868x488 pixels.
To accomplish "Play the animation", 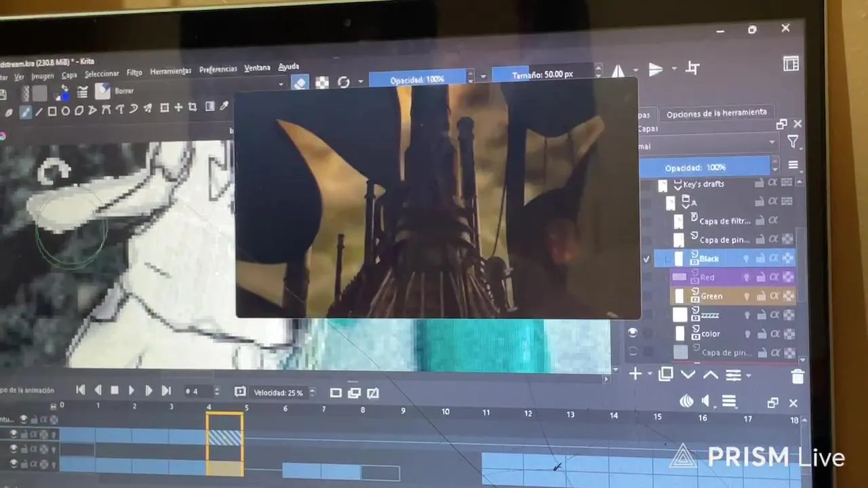I will (x=132, y=390).
